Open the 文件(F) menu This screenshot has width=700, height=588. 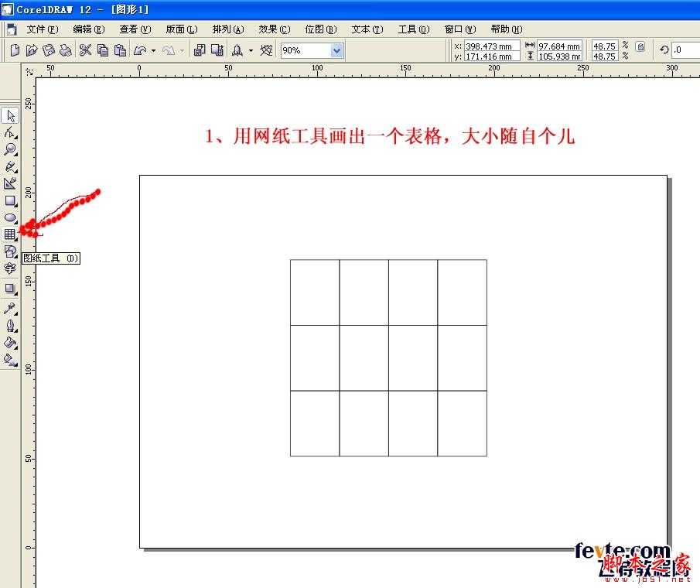pos(43,29)
